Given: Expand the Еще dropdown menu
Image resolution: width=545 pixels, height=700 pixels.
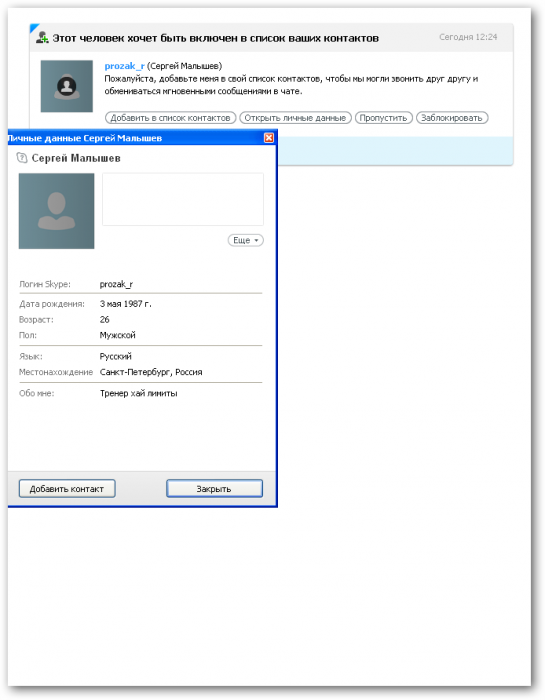Looking at the screenshot, I should (245, 240).
